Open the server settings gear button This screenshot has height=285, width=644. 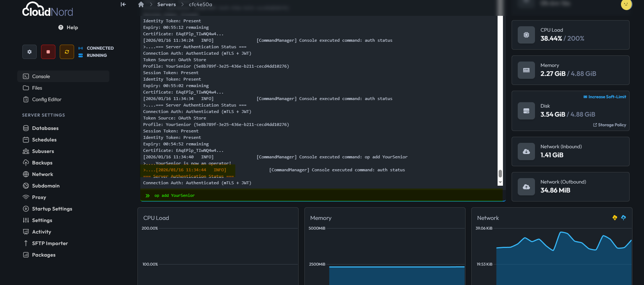point(30,52)
